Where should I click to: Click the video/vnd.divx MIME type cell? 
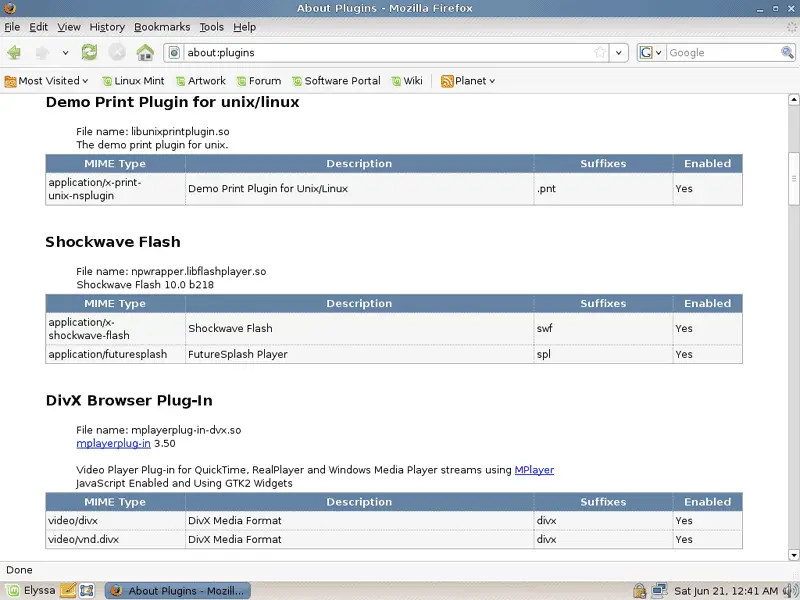pyautogui.click(x=115, y=539)
